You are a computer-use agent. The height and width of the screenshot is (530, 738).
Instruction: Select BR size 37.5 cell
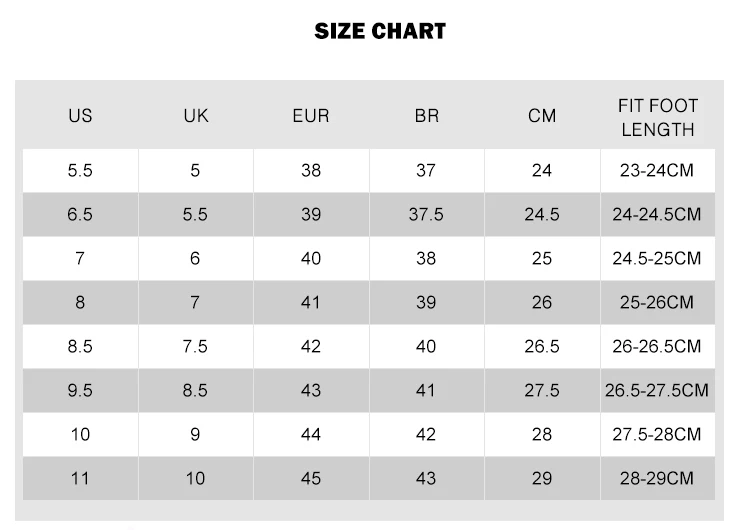(x=426, y=215)
